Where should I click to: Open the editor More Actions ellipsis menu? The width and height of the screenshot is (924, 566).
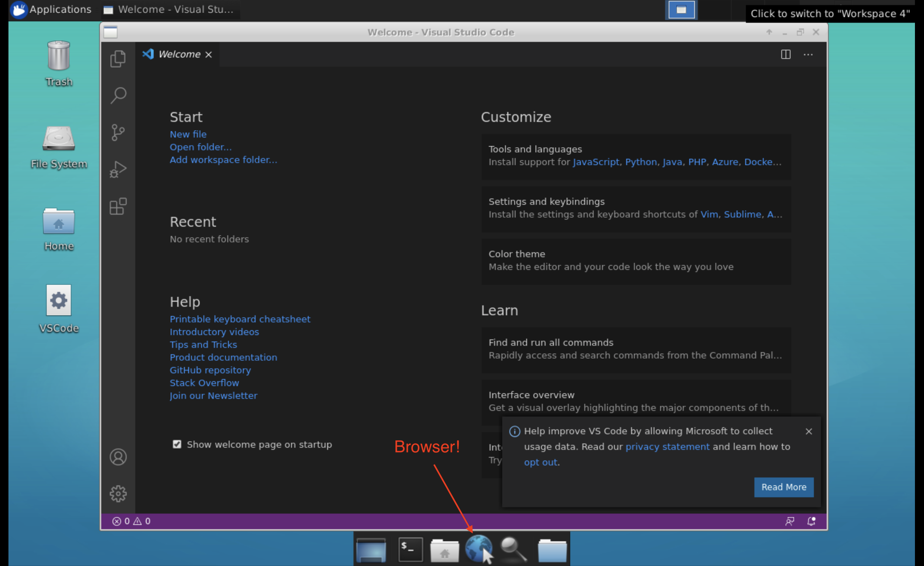click(x=808, y=54)
